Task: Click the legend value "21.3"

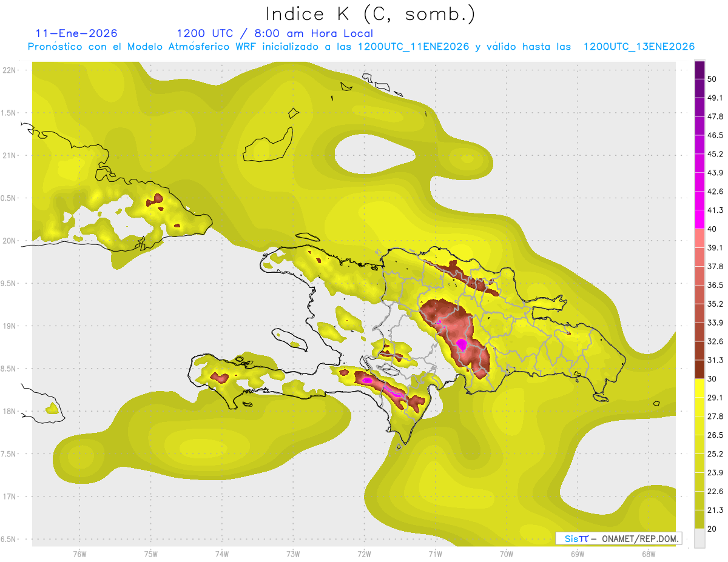Action: (x=715, y=510)
